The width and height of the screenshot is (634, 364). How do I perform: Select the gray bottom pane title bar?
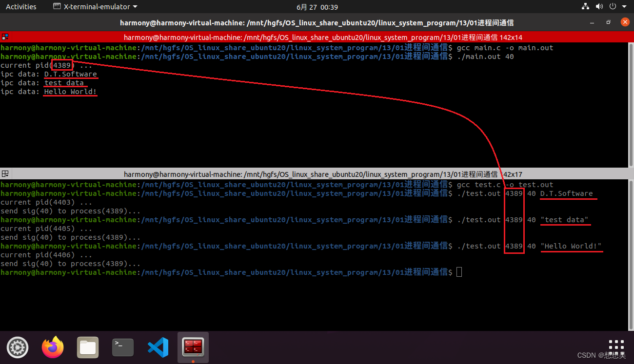coord(317,174)
